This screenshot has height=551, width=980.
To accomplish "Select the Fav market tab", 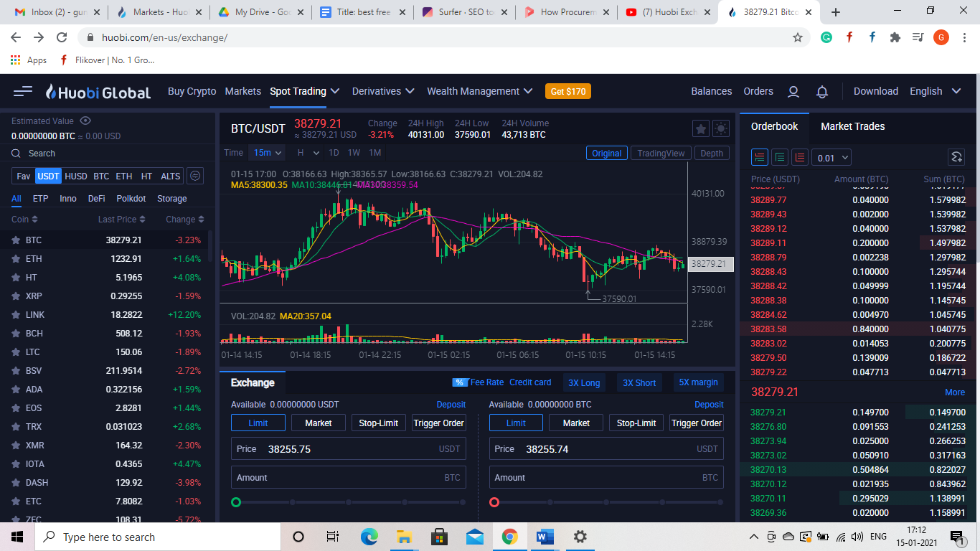I will coord(24,176).
